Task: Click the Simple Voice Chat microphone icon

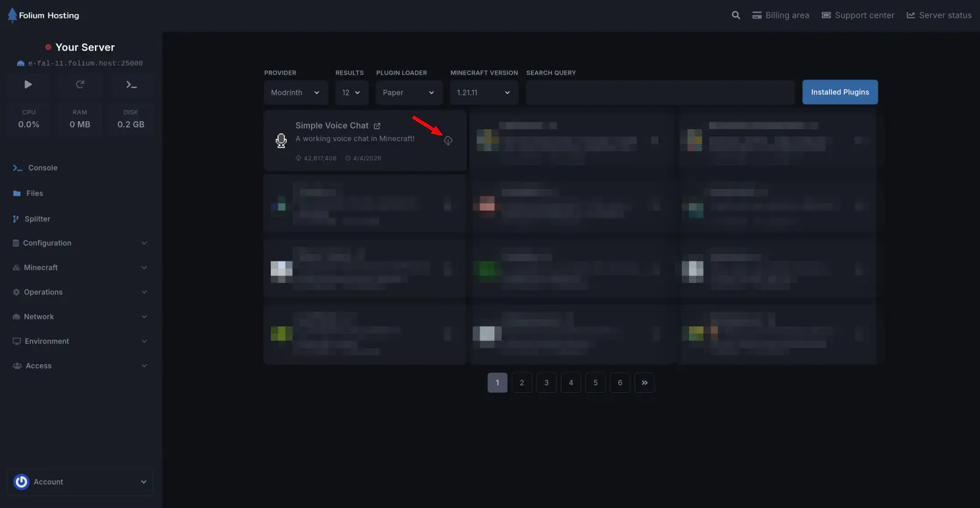Action: click(281, 141)
